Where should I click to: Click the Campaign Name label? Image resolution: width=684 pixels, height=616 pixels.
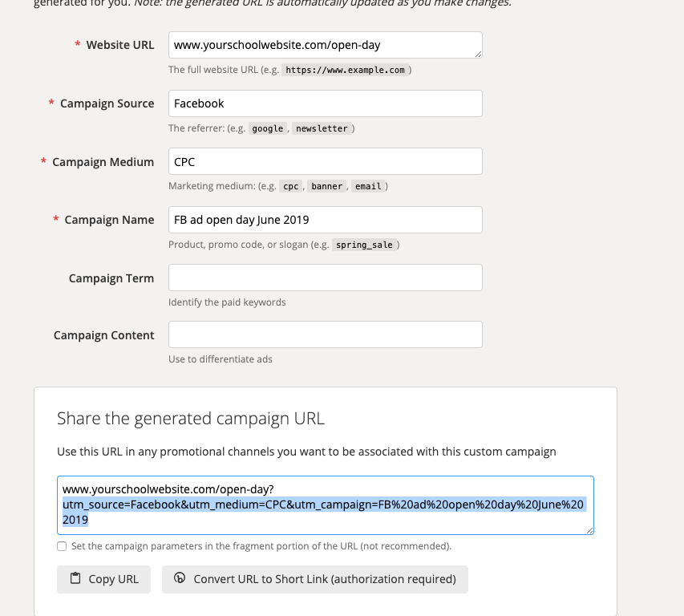(109, 220)
